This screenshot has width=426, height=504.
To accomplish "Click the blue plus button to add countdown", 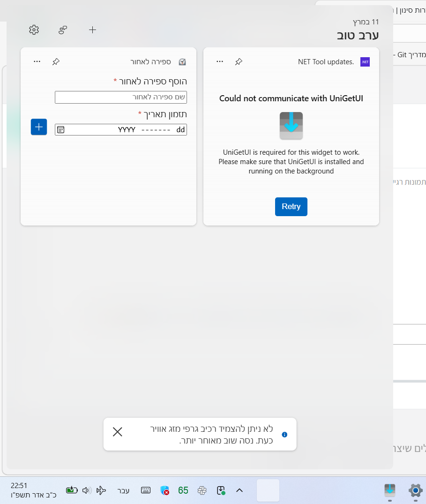I will (39, 127).
